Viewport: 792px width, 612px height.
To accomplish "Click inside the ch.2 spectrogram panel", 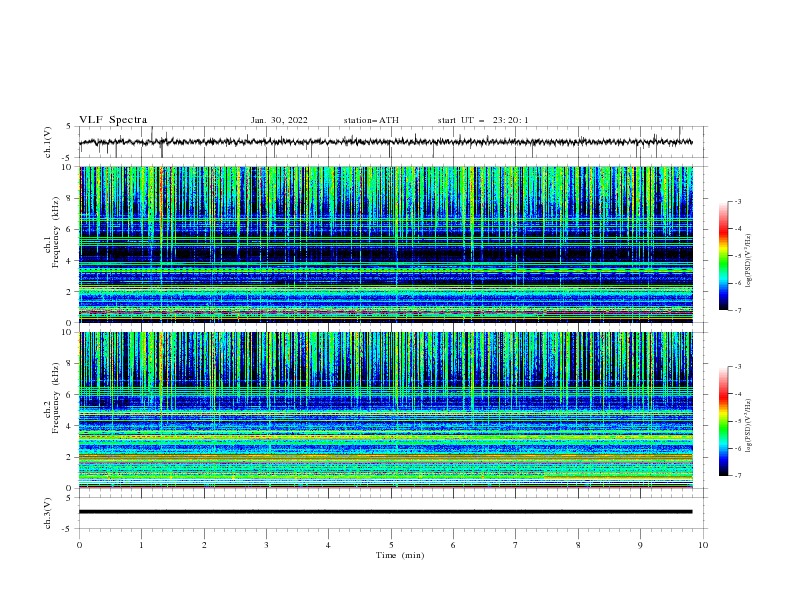I will (386, 410).
